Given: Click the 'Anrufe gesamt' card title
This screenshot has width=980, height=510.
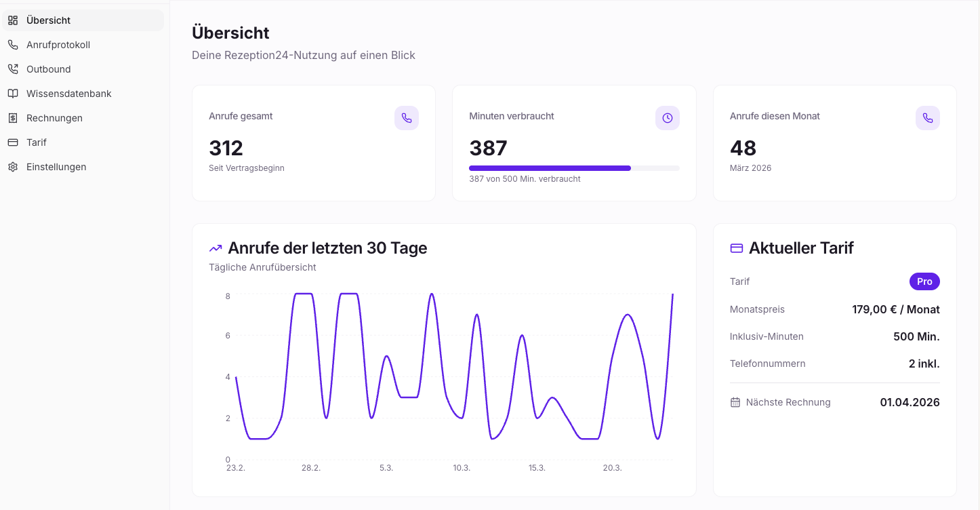Looking at the screenshot, I should [x=241, y=116].
